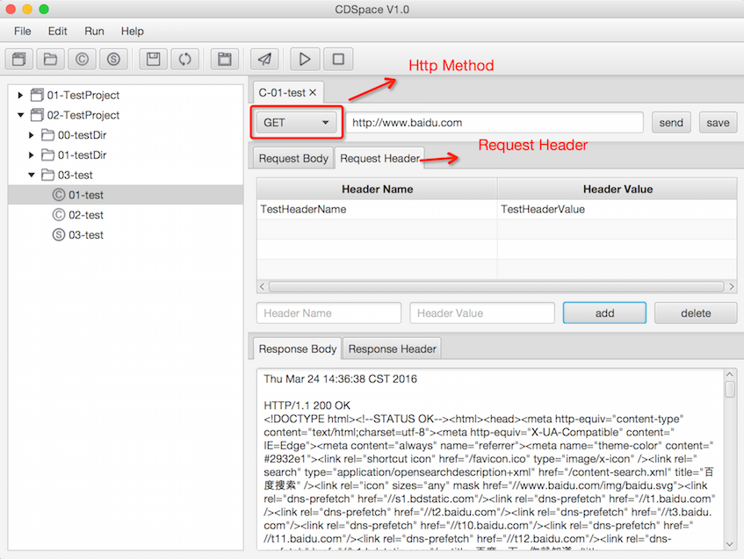Expand the 00-testDir folder arrow
744x560 pixels.
click(x=33, y=135)
